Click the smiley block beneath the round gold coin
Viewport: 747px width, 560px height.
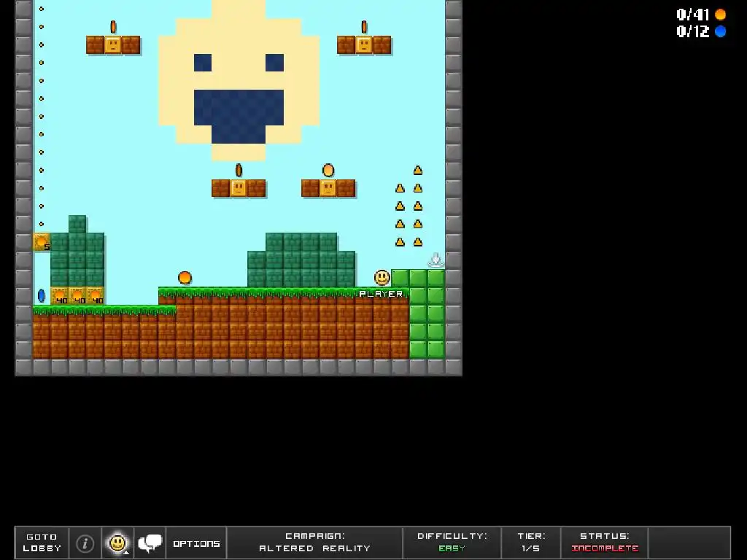(328, 188)
